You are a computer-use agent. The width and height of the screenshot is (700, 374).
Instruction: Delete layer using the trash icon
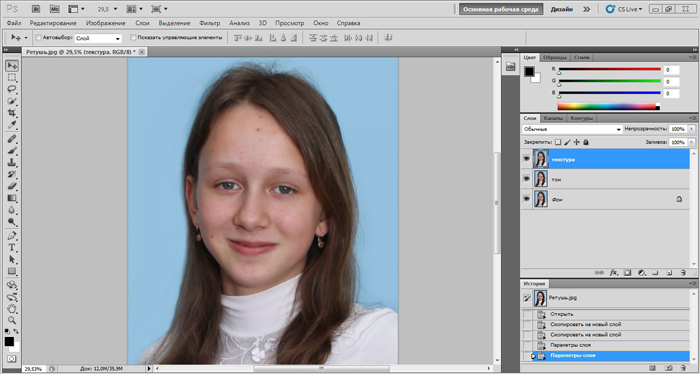pyautogui.click(x=683, y=272)
